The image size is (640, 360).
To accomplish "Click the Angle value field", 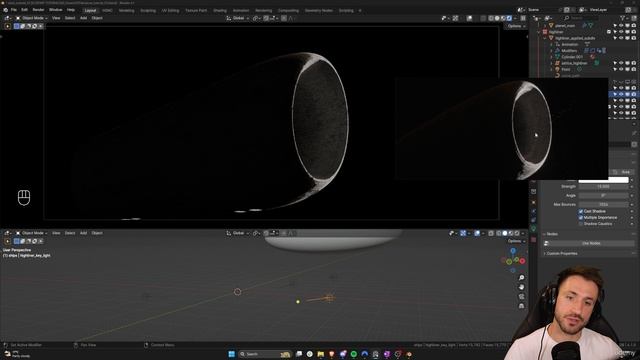I will tap(603, 196).
